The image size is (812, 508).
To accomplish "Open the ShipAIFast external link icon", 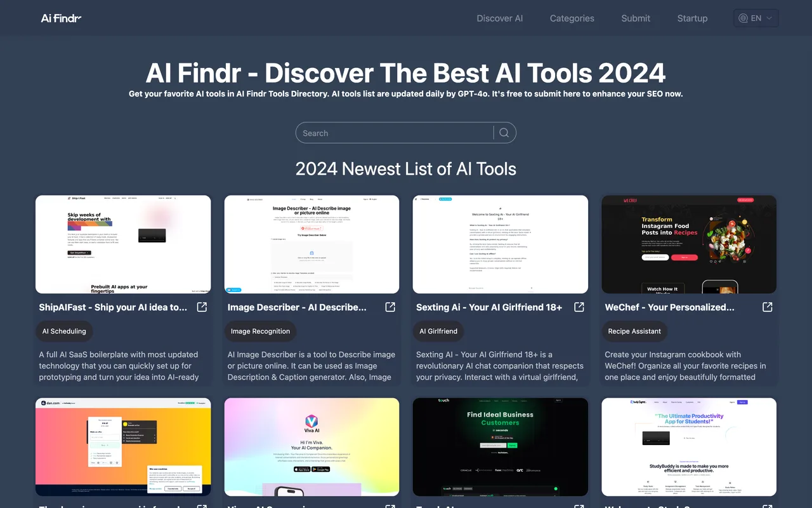I will 202,307.
